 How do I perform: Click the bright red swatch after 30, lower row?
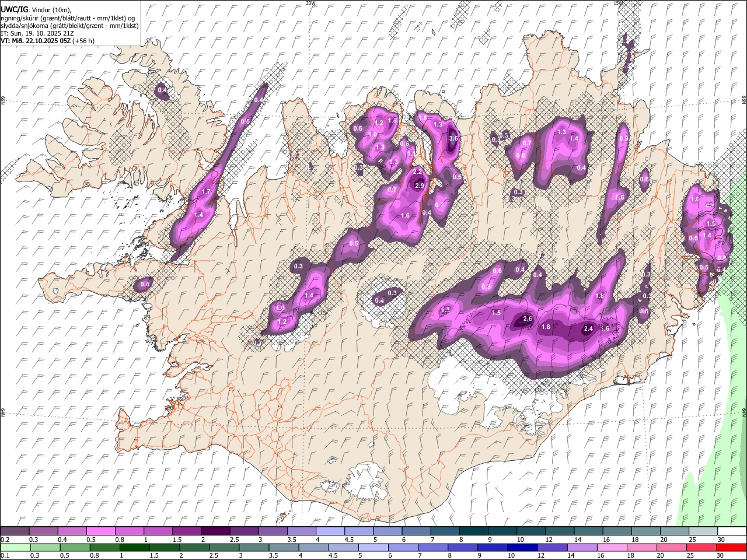(731, 547)
